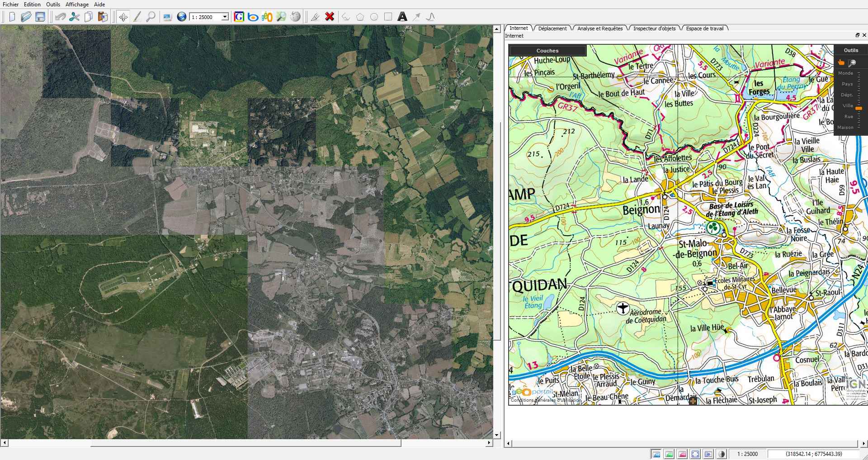Select the polygon drawing tool
The image size is (868, 460).
point(360,17)
